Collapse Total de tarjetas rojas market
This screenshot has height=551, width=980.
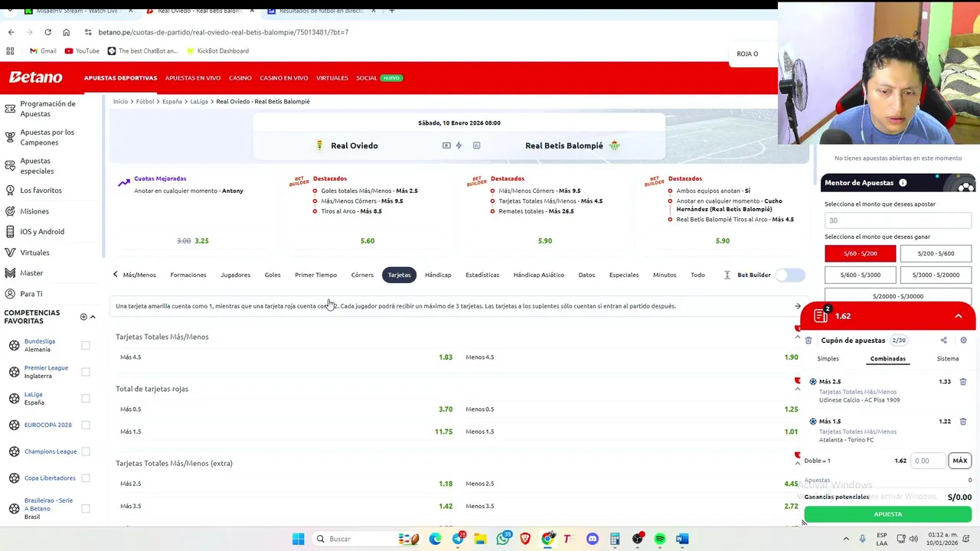[x=797, y=389]
